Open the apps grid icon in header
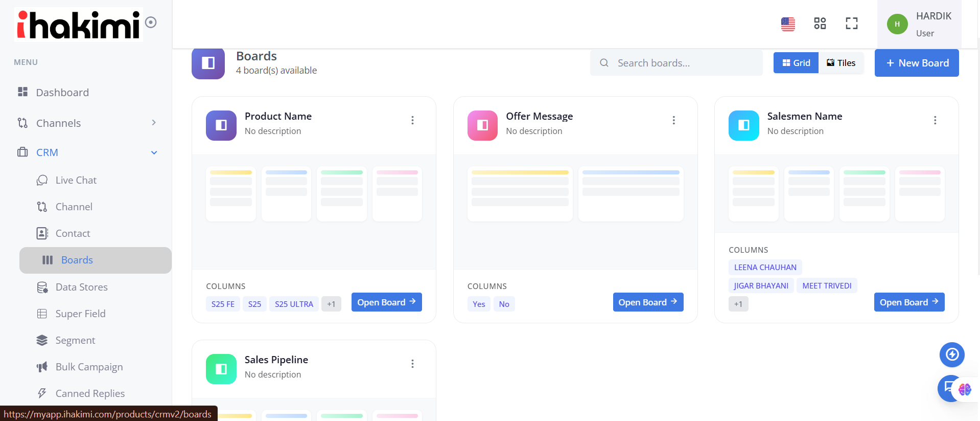 tap(820, 23)
